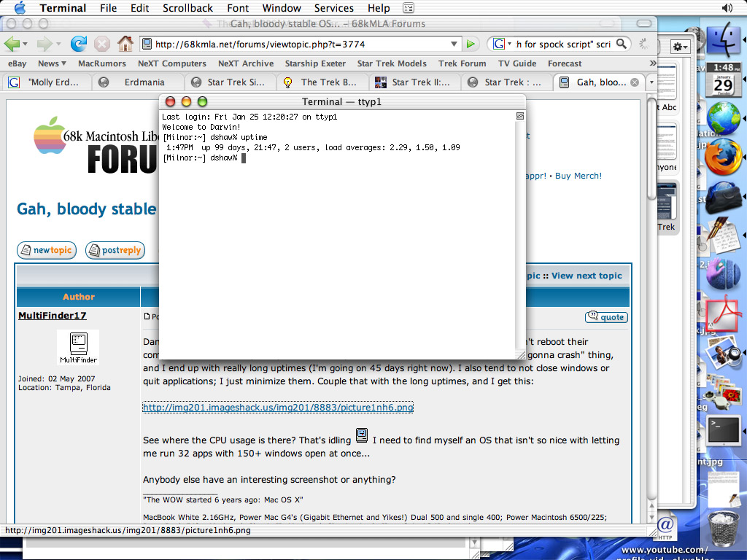Close the Gah, bloo... tab
This screenshot has width=747, height=560.
pos(635,82)
